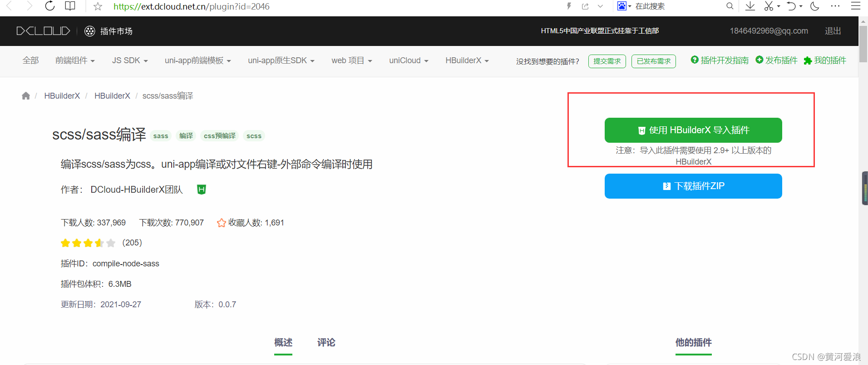Switch to the 概述 tab
This screenshot has width=868, height=365.
(x=283, y=342)
